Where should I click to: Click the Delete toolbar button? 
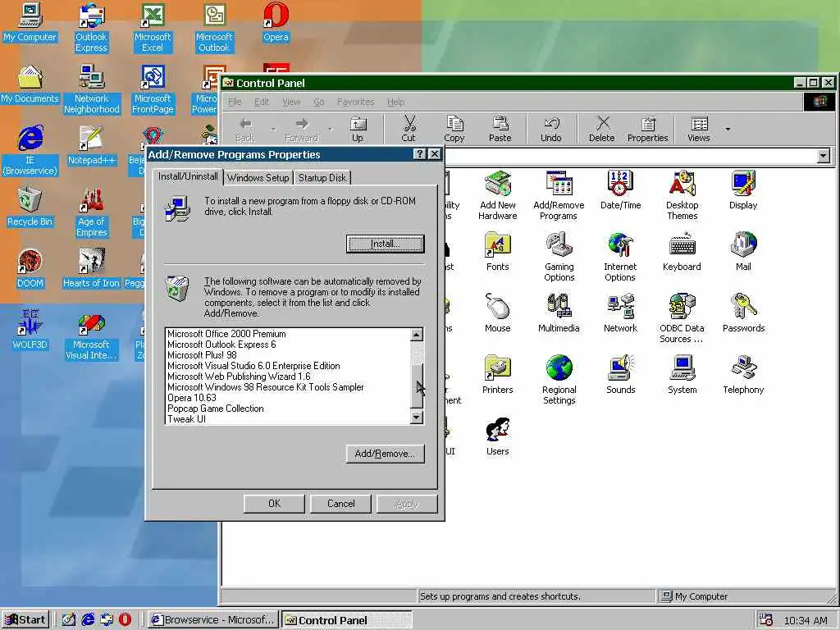coord(601,129)
